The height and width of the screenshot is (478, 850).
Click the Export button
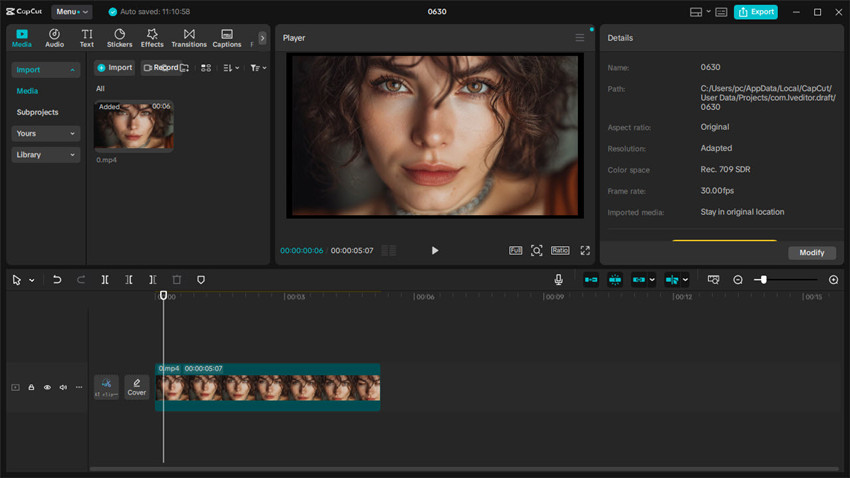[756, 12]
